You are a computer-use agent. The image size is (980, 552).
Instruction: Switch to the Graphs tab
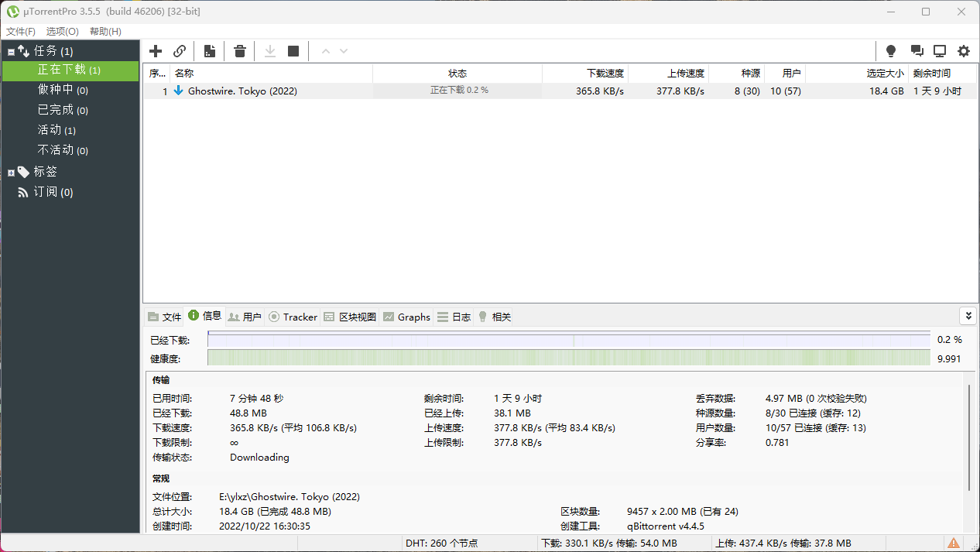coord(406,317)
